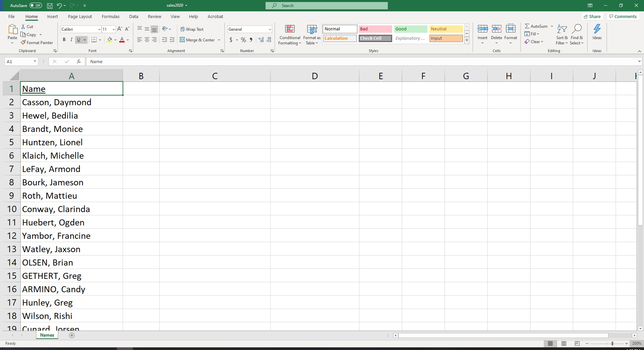
Task: Apply the Good cell style
Action: [411, 29]
